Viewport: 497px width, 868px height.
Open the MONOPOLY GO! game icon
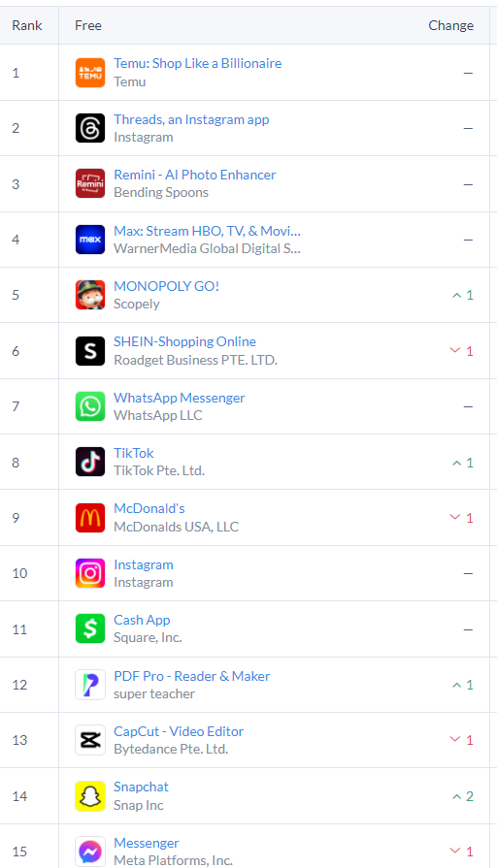(90, 295)
